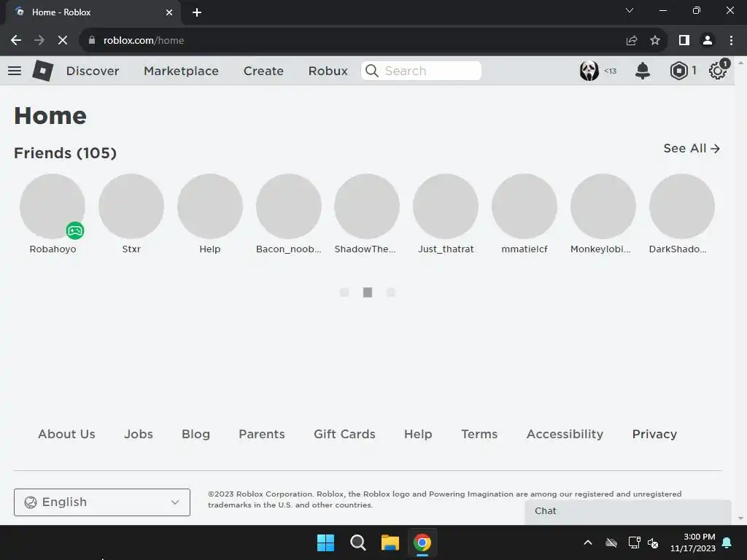This screenshot has height=560, width=747.
Task: Open DarkShado... friend avatar
Action: pos(682,206)
